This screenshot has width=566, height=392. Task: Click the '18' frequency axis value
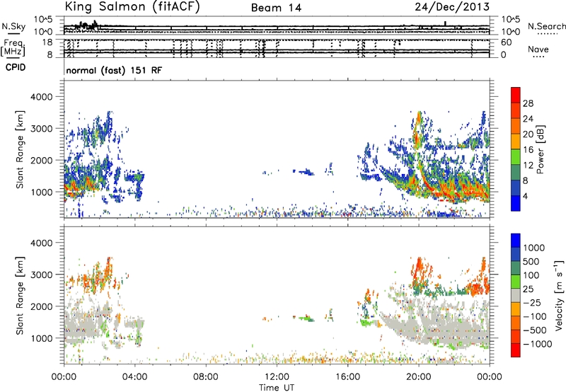pos(47,42)
